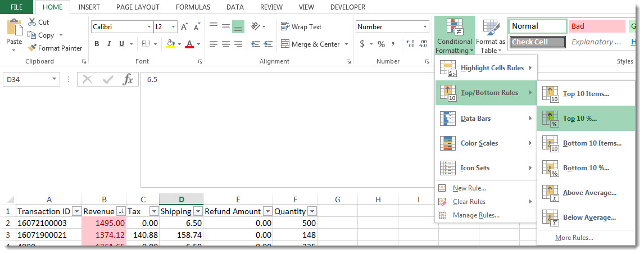Click Format as Table button
Screen dimensions: 644x254
pyautogui.click(x=491, y=36)
